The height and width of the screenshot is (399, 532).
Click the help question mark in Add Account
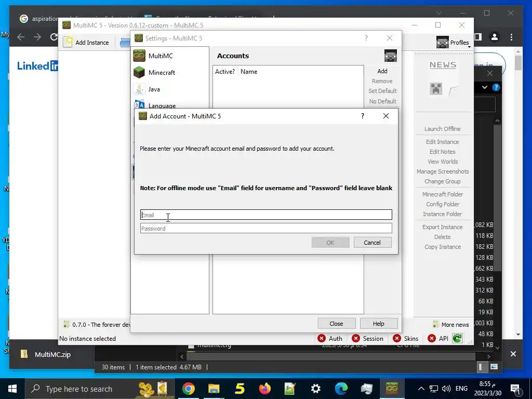tap(362, 116)
